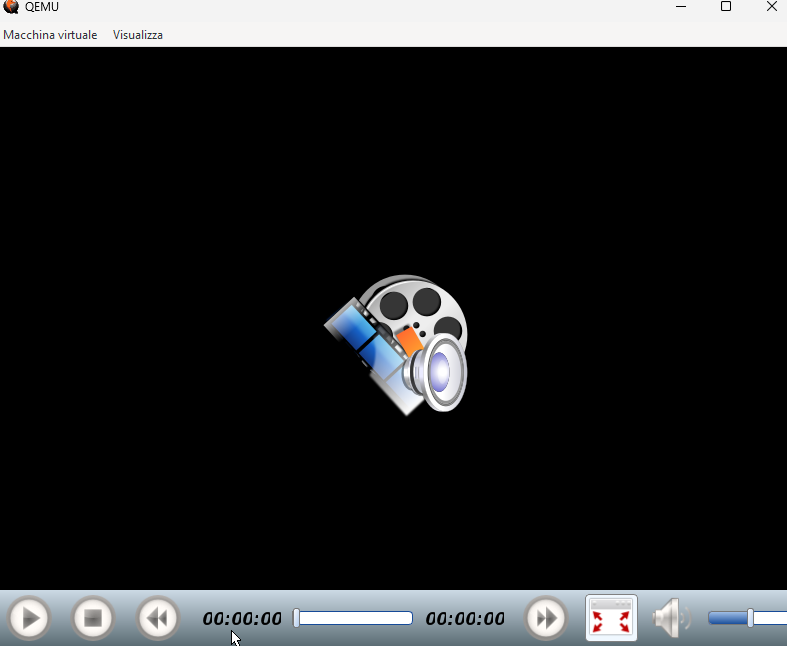Image resolution: width=787 pixels, height=646 pixels.
Task: Mute audio using the speaker icon
Action: (x=672, y=618)
